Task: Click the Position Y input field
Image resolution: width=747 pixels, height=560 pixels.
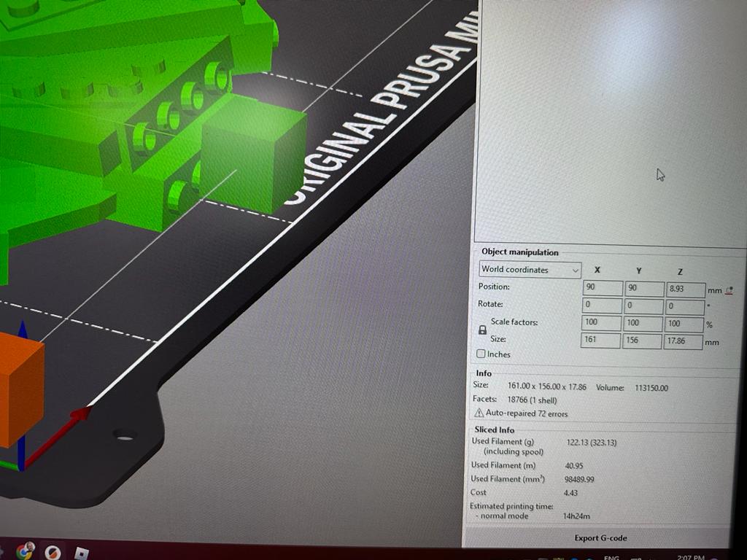Action: pyautogui.click(x=644, y=289)
